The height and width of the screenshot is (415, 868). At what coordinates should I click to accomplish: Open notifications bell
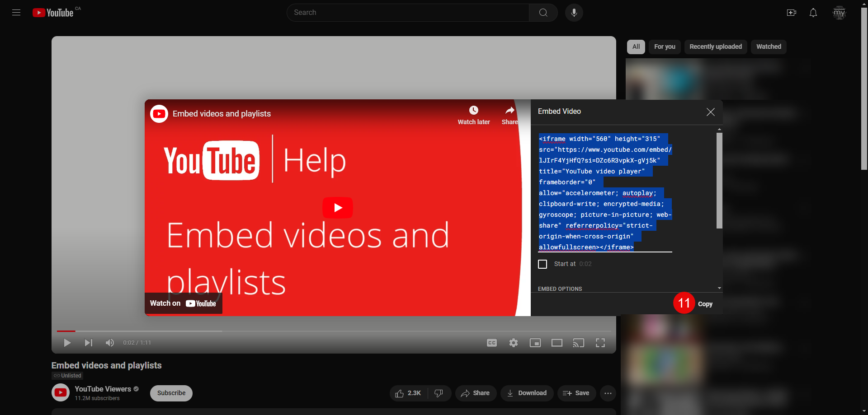point(813,13)
